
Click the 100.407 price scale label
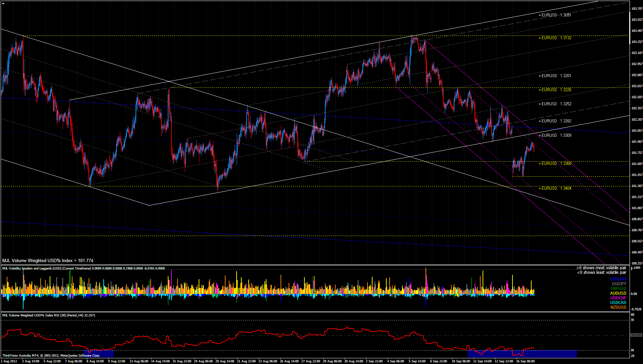[x=637, y=252]
